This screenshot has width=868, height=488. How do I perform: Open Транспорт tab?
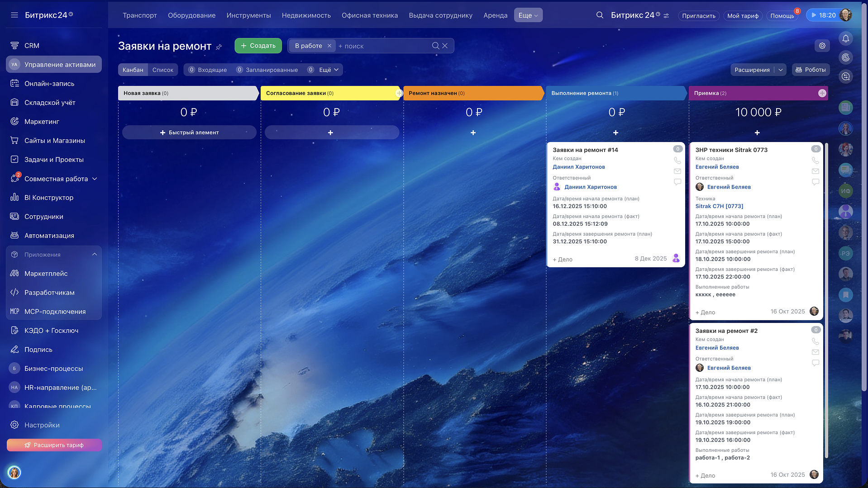point(140,15)
